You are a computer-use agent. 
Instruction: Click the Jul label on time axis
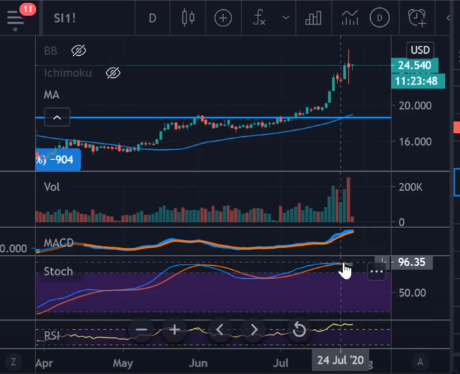pos(280,363)
